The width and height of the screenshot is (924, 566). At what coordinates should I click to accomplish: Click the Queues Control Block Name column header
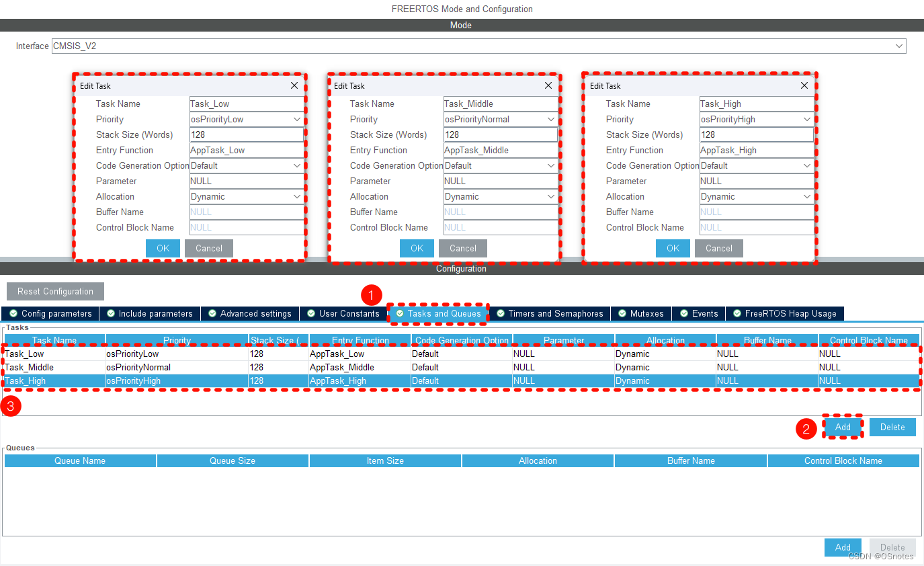843,460
